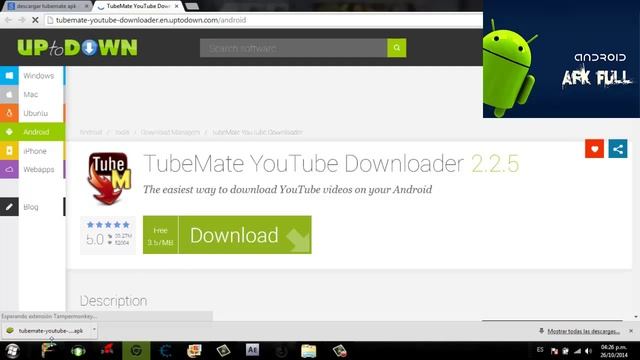The image size is (640, 360).
Task: Open the Chrome taskbar icon
Action: [x=136, y=351]
